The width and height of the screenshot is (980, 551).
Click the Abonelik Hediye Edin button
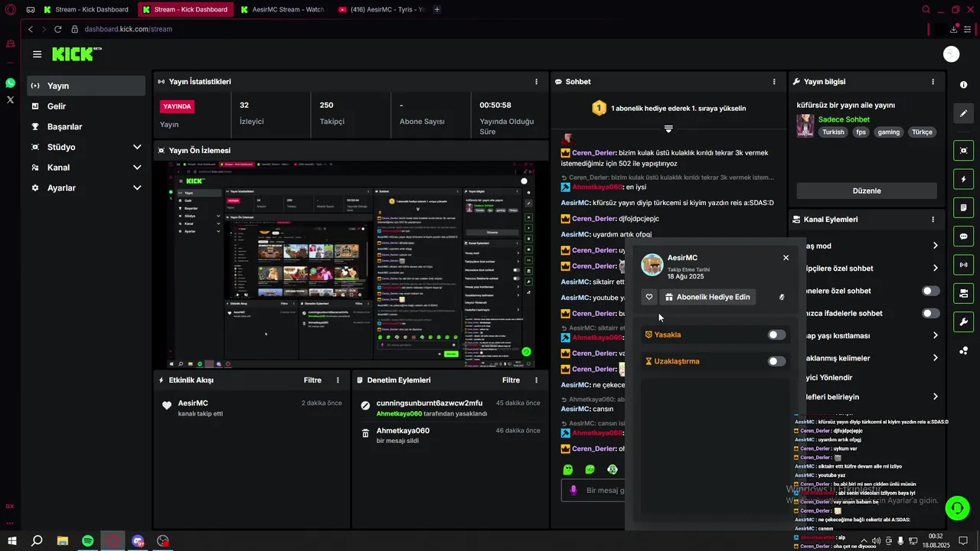point(707,297)
